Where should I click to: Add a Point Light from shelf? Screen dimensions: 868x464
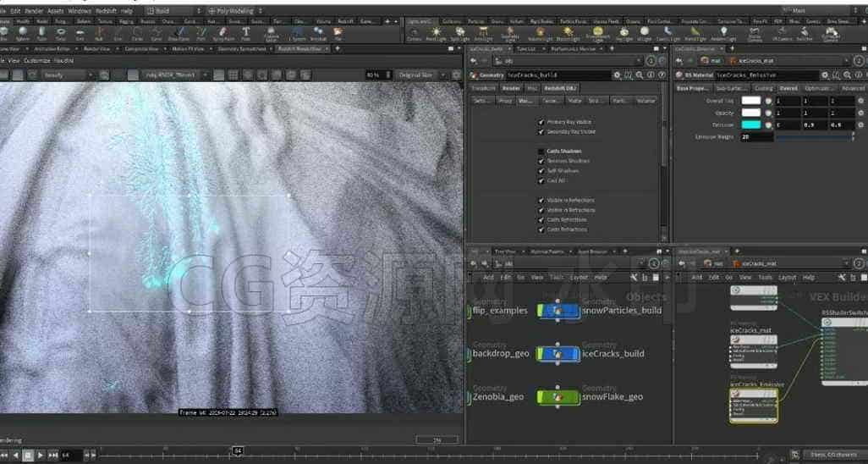tap(437, 34)
